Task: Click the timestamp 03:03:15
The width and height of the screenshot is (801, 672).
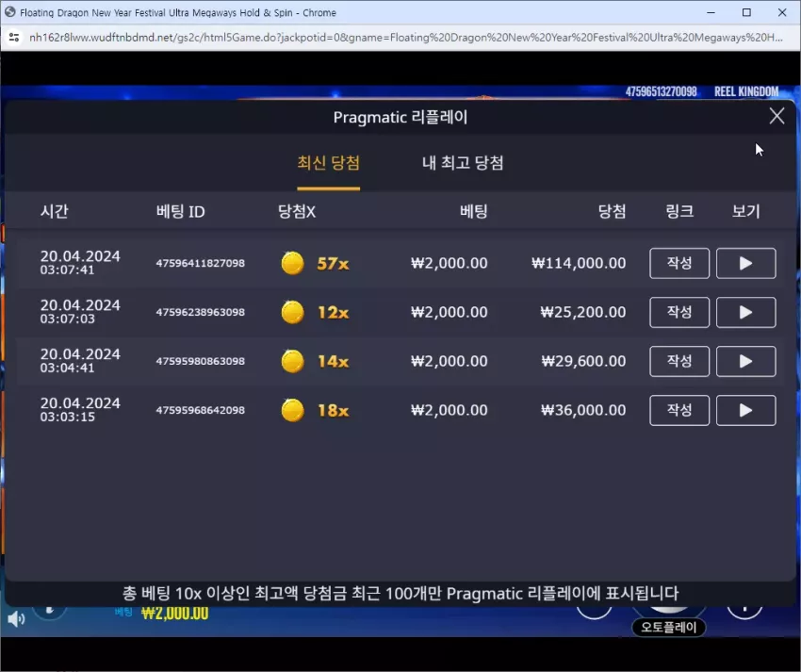Action: [68, 417]
